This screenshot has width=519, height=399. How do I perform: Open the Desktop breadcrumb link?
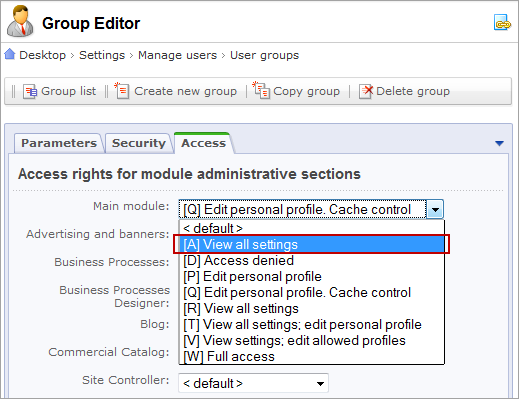tap(43, 55)
